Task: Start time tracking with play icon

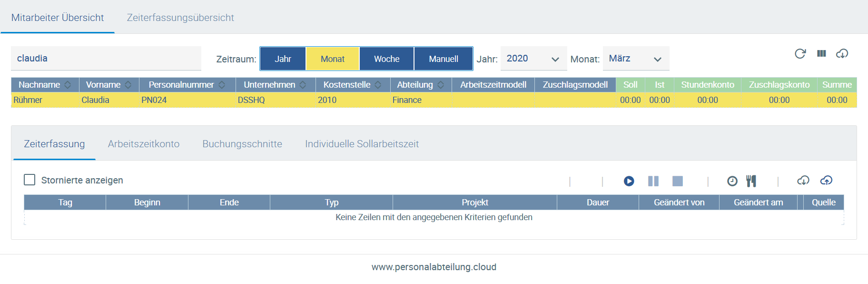Action: pyautogui.click(x=629, y=181)
